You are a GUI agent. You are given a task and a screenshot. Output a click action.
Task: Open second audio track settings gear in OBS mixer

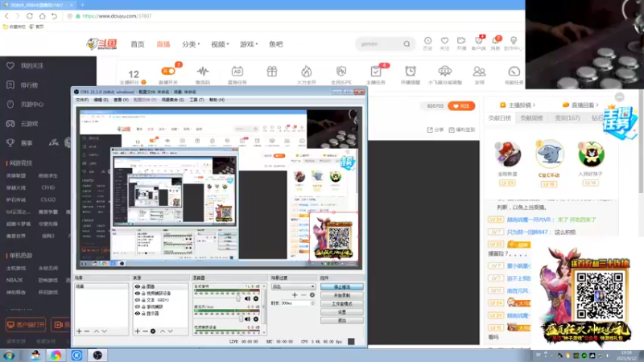[256, 319]
